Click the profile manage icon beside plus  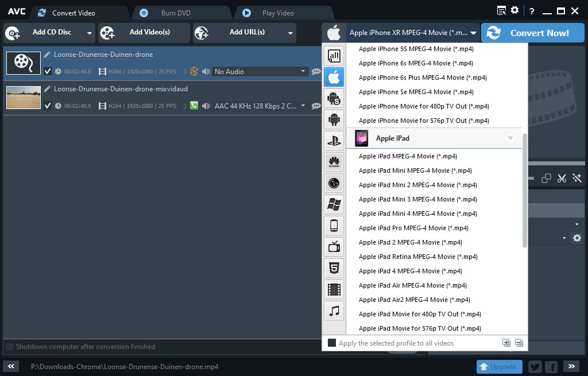click(519, 343)
